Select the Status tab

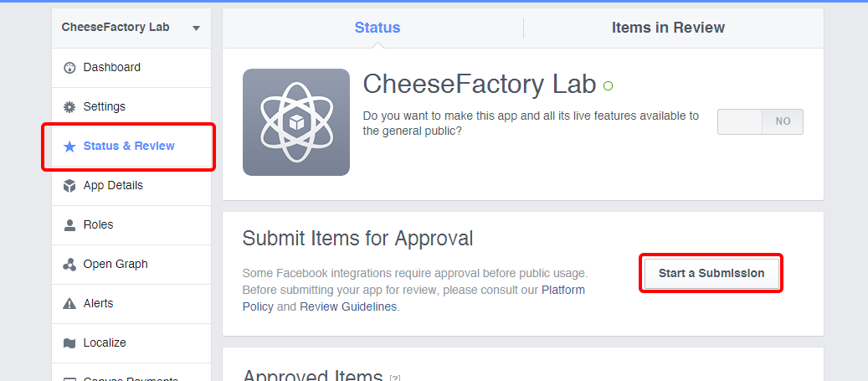pyautogui.click(x=378, y=28)
